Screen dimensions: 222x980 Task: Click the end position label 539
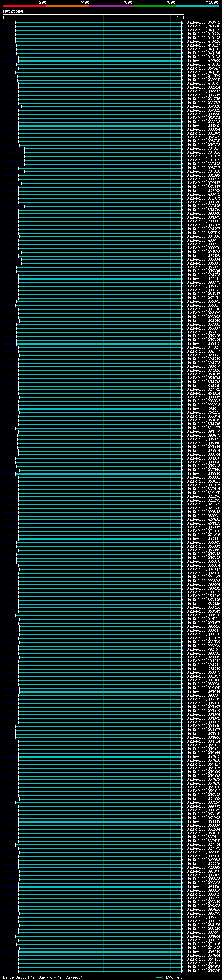click(x=179, y=17)
